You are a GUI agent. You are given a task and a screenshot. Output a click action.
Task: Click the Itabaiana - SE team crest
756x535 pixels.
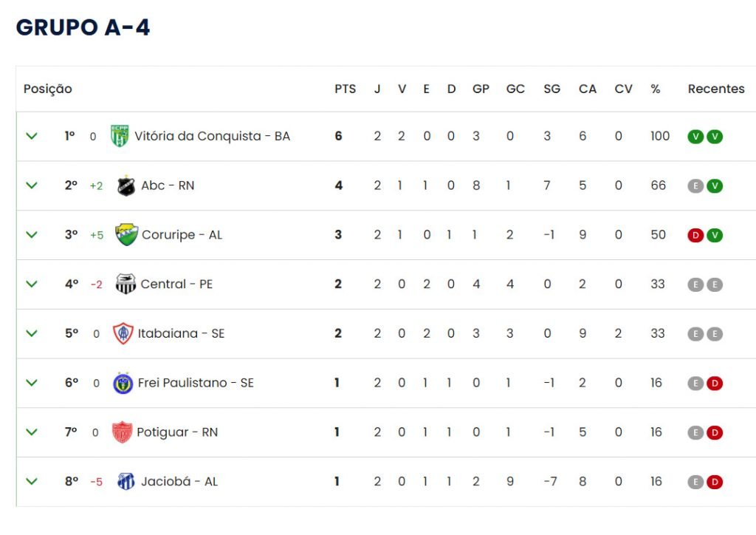(x=123, y=333)
